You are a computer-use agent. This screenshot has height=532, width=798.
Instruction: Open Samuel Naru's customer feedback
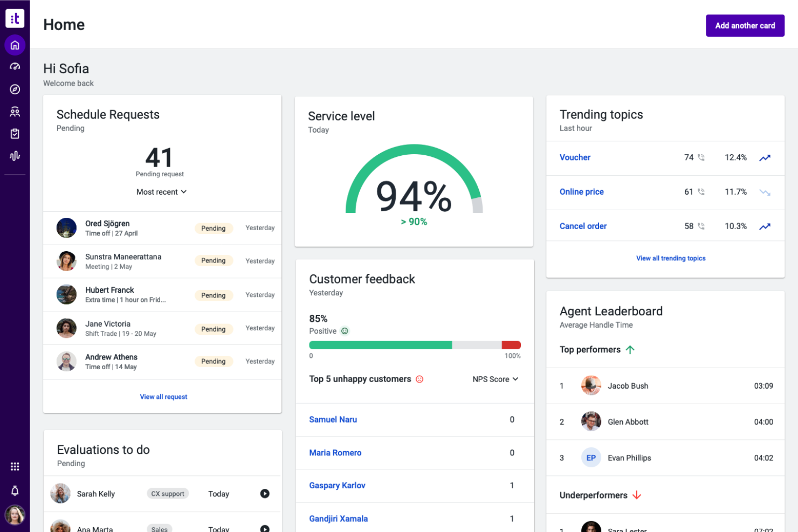(333, 419)
